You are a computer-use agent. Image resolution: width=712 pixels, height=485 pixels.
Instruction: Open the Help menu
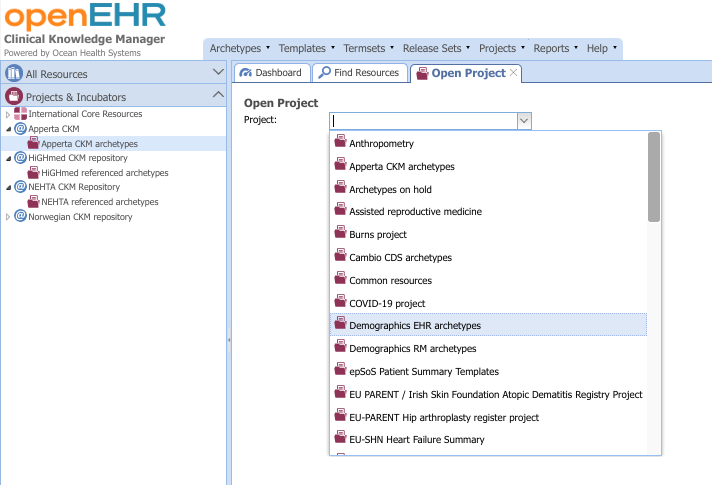click(x=602, y=48)
